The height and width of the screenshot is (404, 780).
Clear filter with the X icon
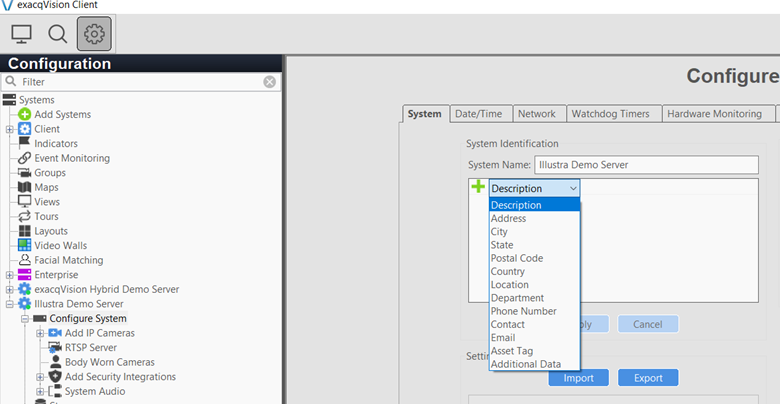point(269,82)
